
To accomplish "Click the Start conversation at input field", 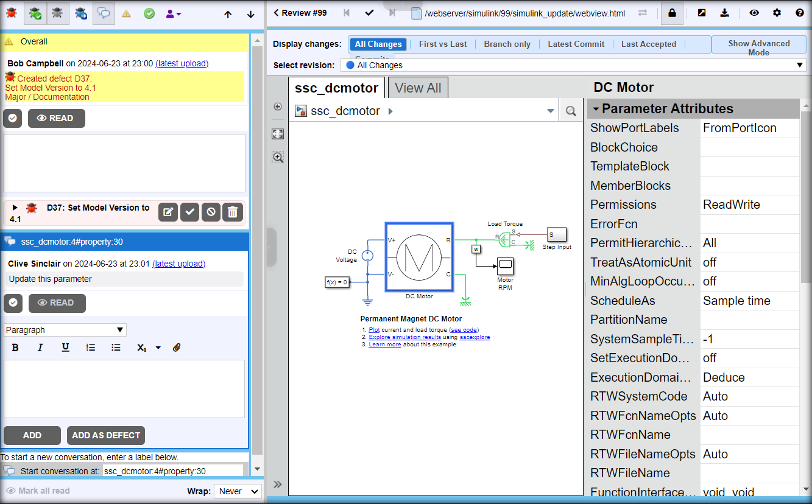I will point(173,471).
